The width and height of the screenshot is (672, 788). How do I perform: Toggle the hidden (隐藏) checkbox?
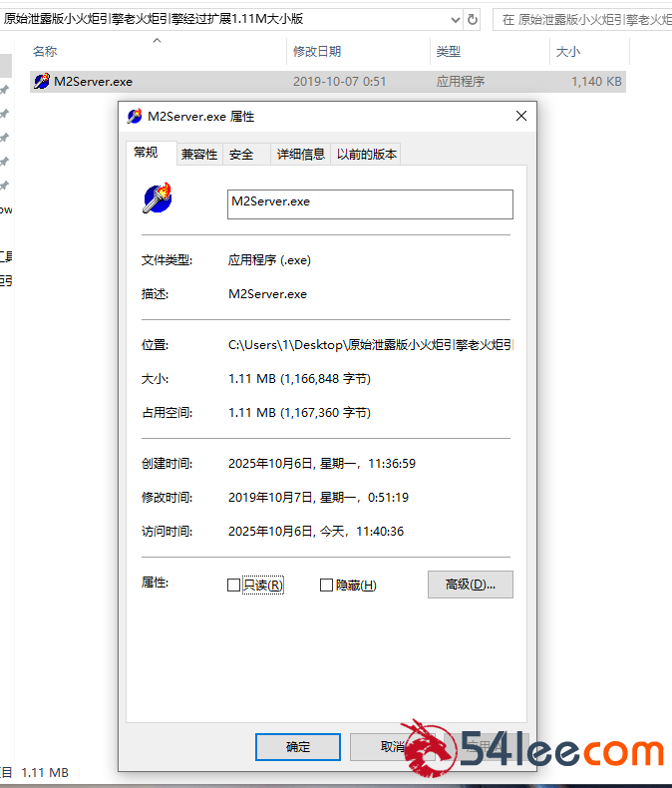pyautogui.click(x=326, y=586)
